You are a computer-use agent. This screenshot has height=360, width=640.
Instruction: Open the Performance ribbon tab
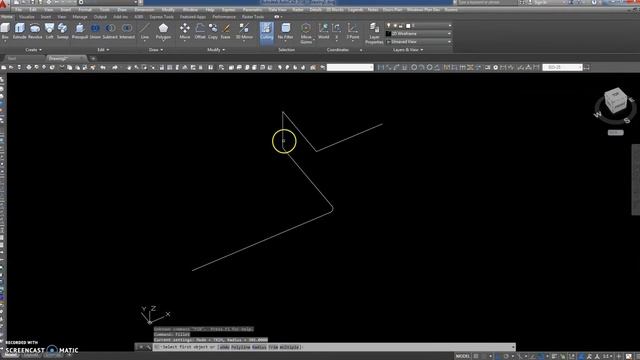coord(224,17)
